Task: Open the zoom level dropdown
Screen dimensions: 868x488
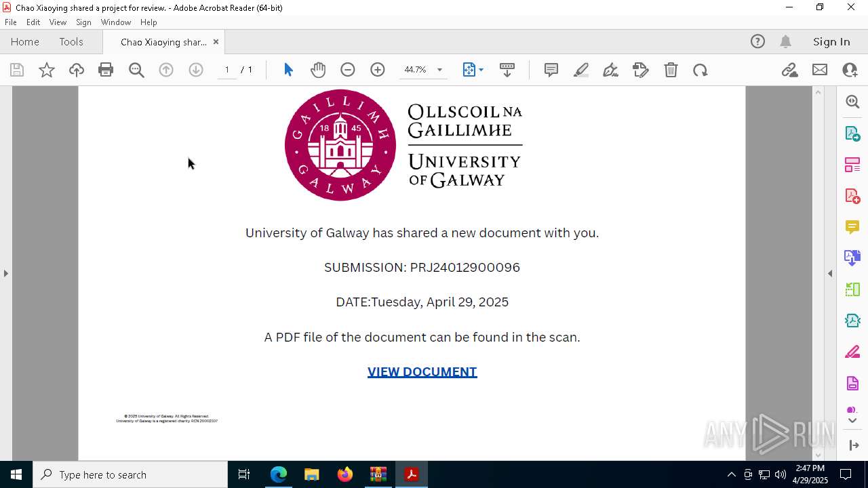Action: (439, 70)
